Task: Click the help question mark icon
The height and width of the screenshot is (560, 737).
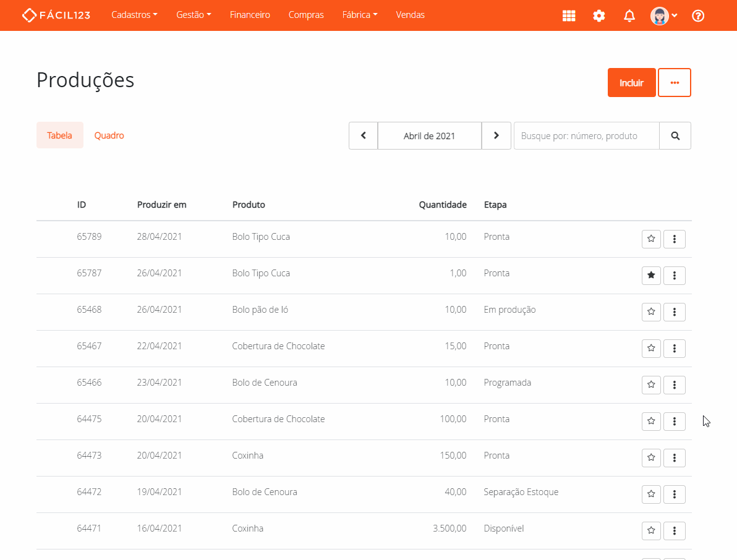Action: coord(698,15)
